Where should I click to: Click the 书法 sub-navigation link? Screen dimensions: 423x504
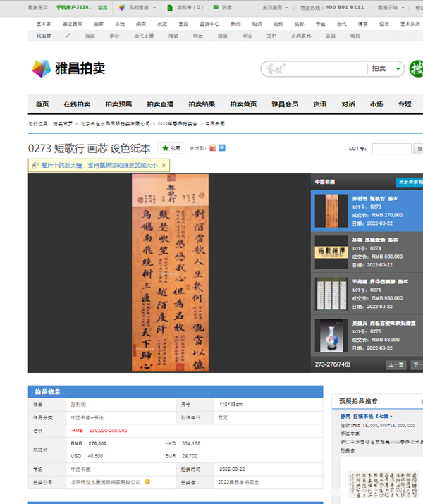247,36
